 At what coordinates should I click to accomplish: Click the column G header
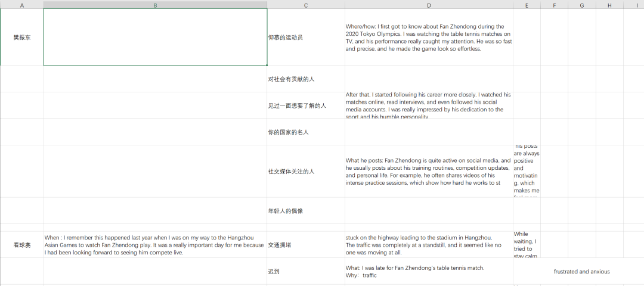point(581,5)
